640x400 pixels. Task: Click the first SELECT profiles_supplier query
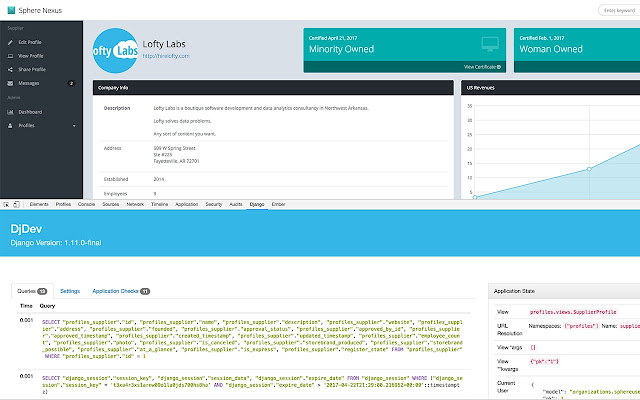252,339
